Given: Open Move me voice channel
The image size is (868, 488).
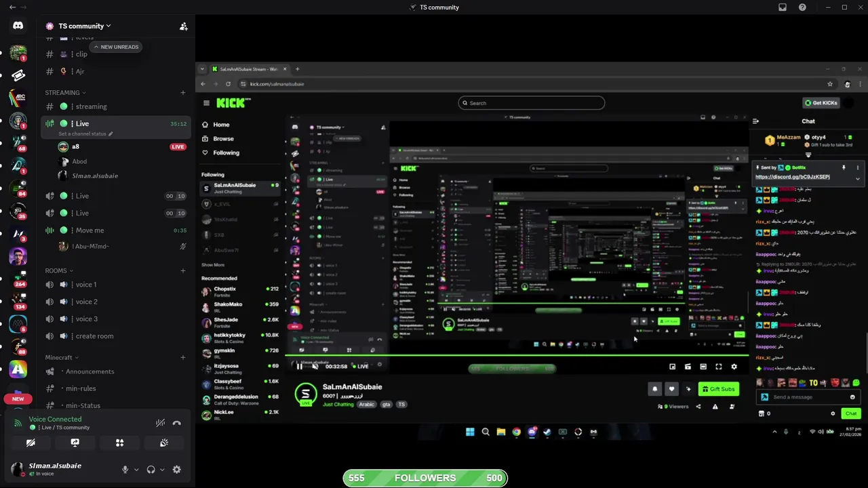Looking at the screenshot, I should coord(115,230).
